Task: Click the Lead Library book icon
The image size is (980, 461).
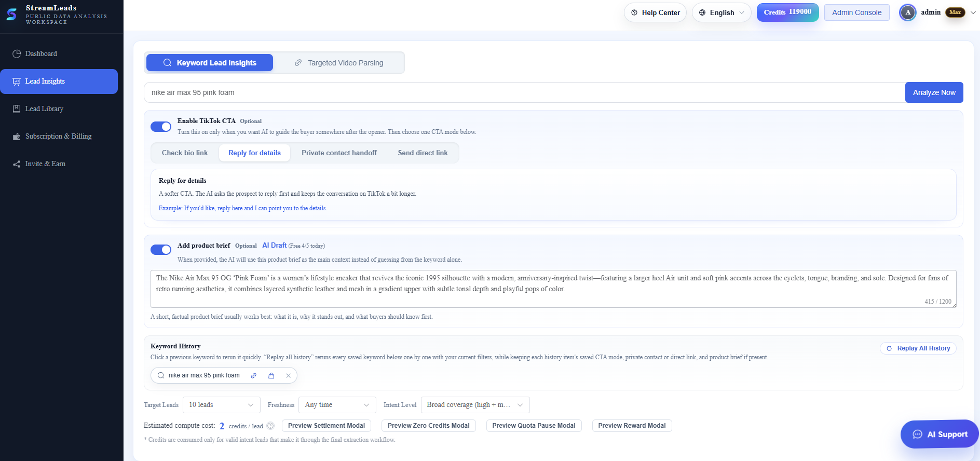Action: (x=17, y=109)
